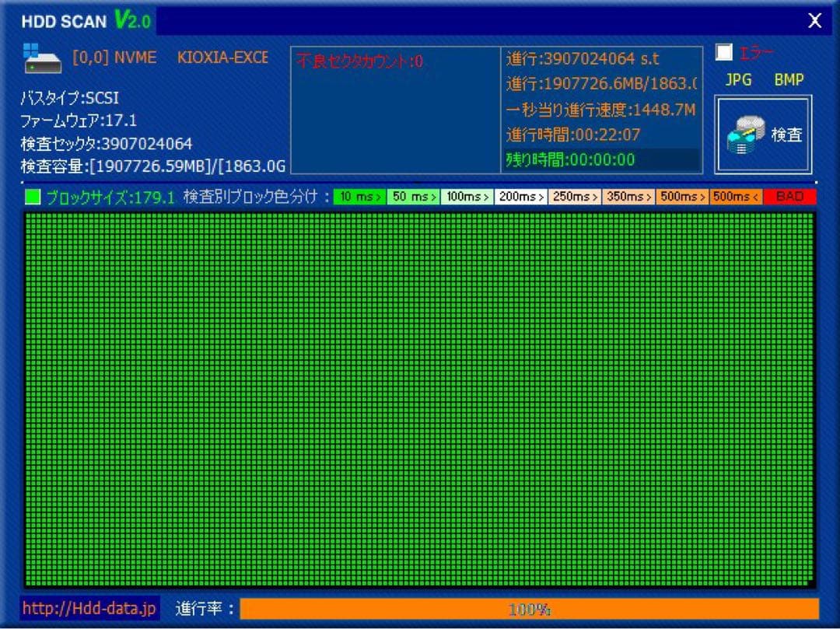Click the red BAD legend swatch
The height and width of the screenshot is (629, 840).
point(789,197)
